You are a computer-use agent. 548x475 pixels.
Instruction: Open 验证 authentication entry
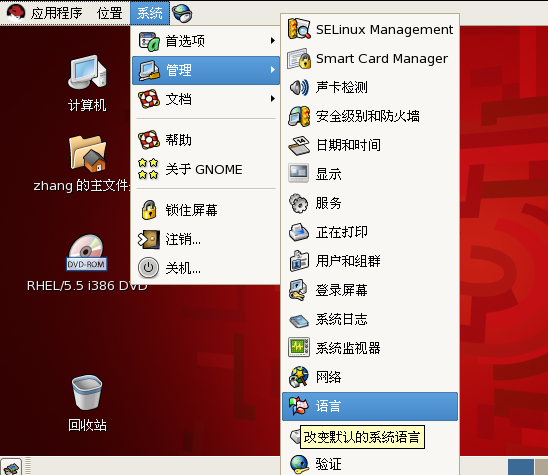click(370, 464)
